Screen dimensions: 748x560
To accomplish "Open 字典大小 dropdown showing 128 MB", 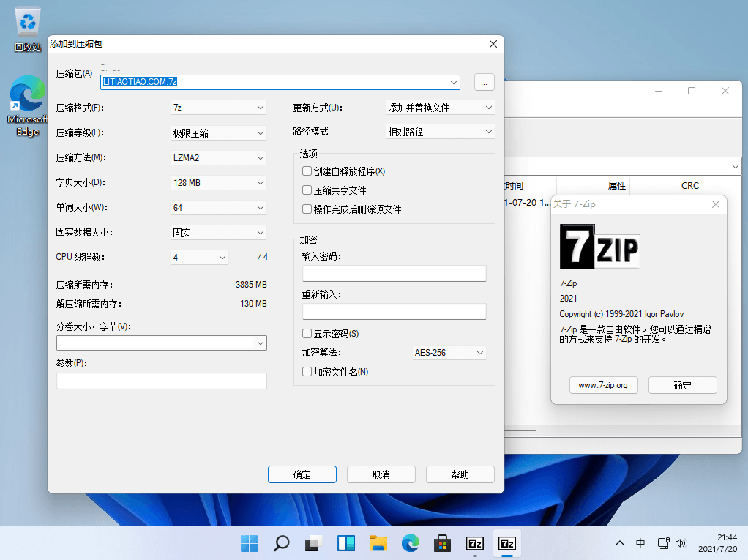I will tap(219, 183).
